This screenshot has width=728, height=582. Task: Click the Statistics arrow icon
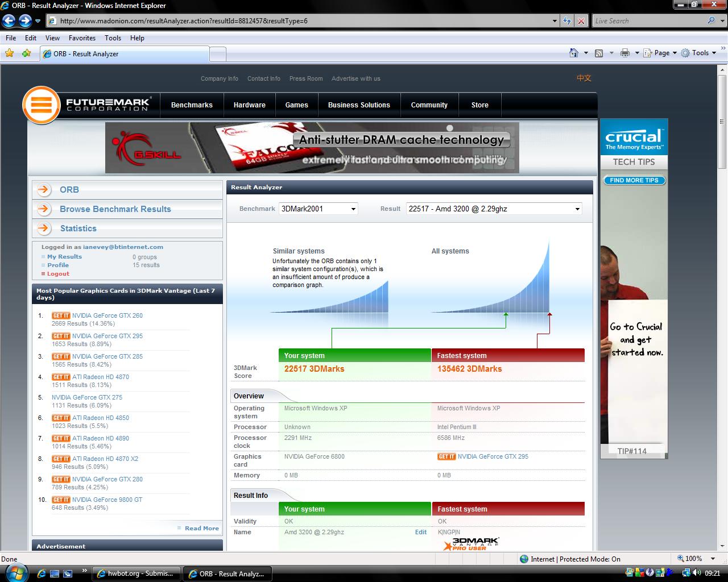(44, 228)
